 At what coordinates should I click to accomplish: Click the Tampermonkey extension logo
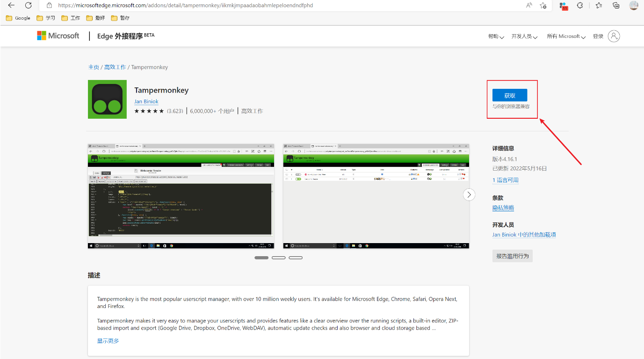pyautogui.click(x=107, y=99)
